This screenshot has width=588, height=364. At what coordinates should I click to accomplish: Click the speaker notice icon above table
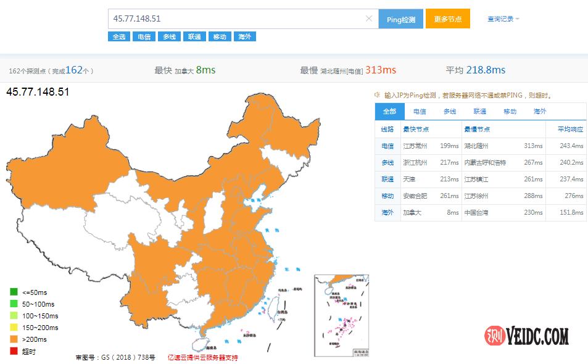click(377, 95)
